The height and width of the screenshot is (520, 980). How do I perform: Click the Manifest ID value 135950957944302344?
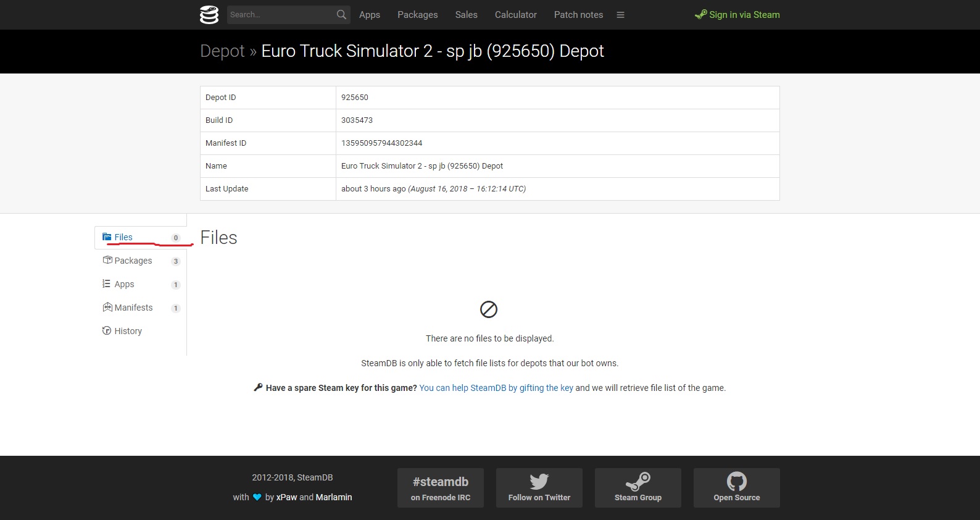point(381,143)
